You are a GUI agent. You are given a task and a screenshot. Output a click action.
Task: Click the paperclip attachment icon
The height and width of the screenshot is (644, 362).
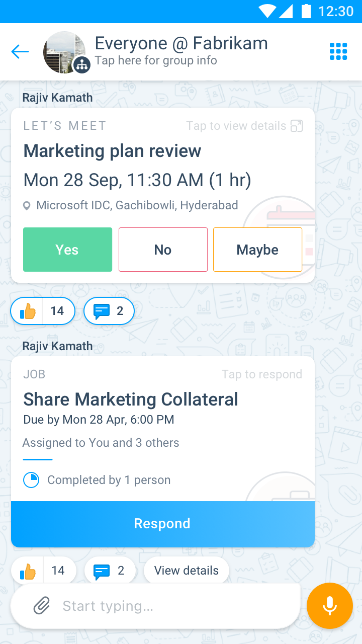click(x=42, y=606)
